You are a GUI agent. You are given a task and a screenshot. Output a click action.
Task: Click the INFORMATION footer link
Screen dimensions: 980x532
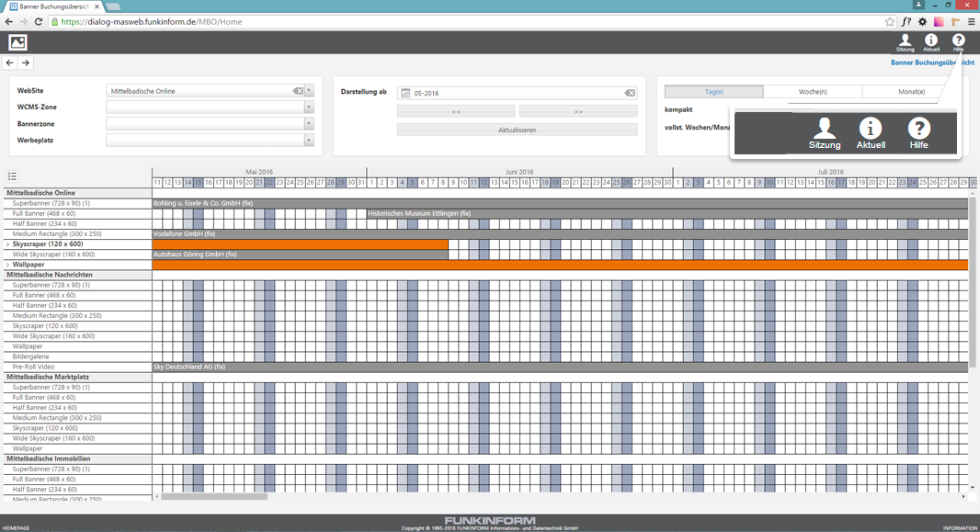(x=960, y=528)
